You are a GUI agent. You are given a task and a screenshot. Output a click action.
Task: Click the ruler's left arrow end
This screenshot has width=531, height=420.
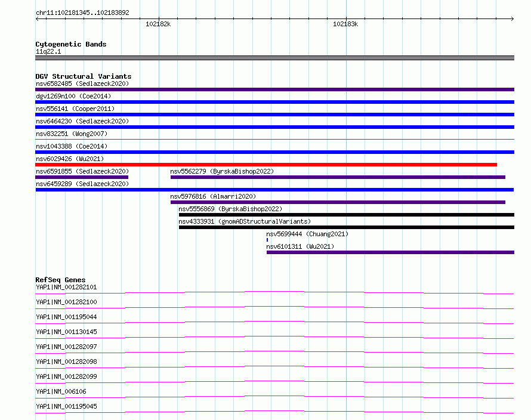pos(37,18)
